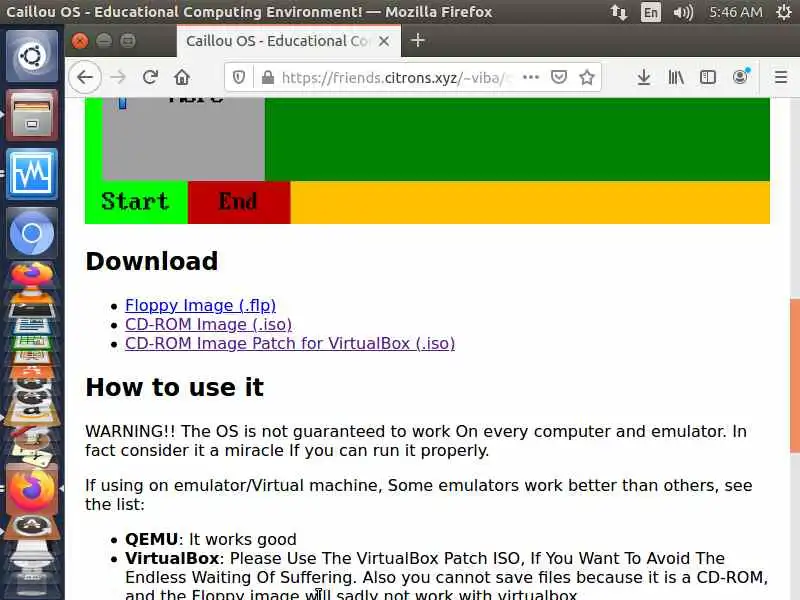Screen dimensions: 800x600
Task: Go back to the previous page
Action: pyautogui.click(x=85, y=77)
